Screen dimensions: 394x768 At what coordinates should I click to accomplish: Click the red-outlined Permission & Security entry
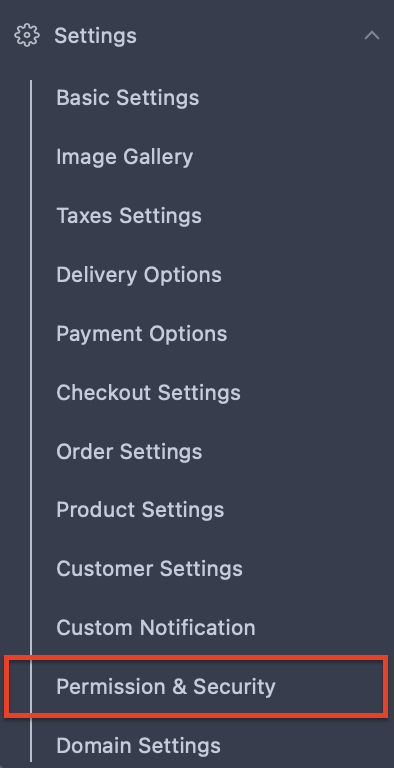point(196,686)
